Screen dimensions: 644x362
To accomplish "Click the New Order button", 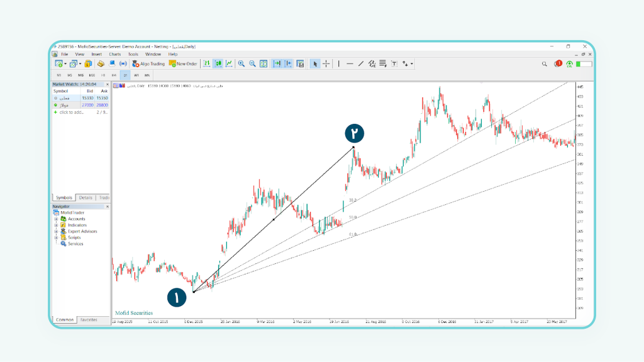I will click(183, 63).
